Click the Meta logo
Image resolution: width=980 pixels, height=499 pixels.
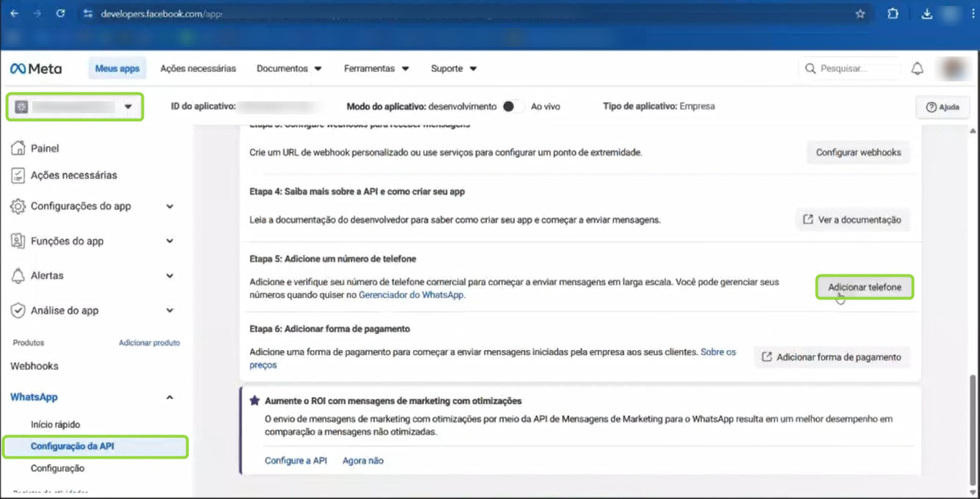coord(36,68)
